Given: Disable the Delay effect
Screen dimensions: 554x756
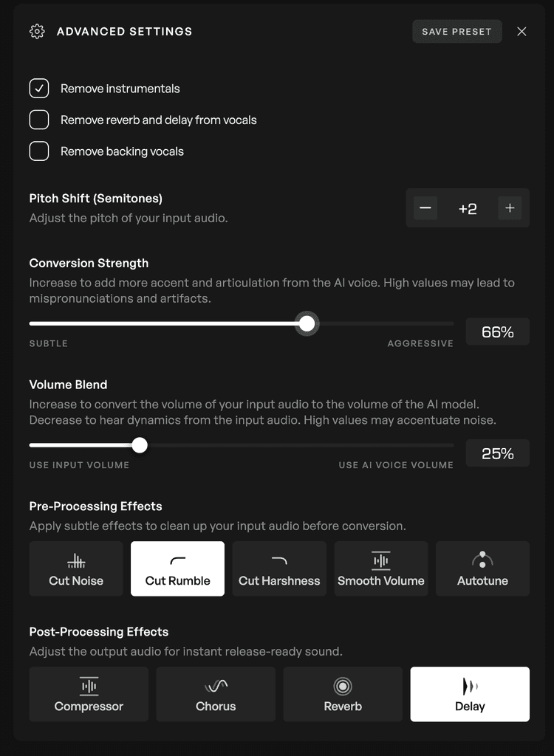Looking at the screenshot, I should [469, 694].
